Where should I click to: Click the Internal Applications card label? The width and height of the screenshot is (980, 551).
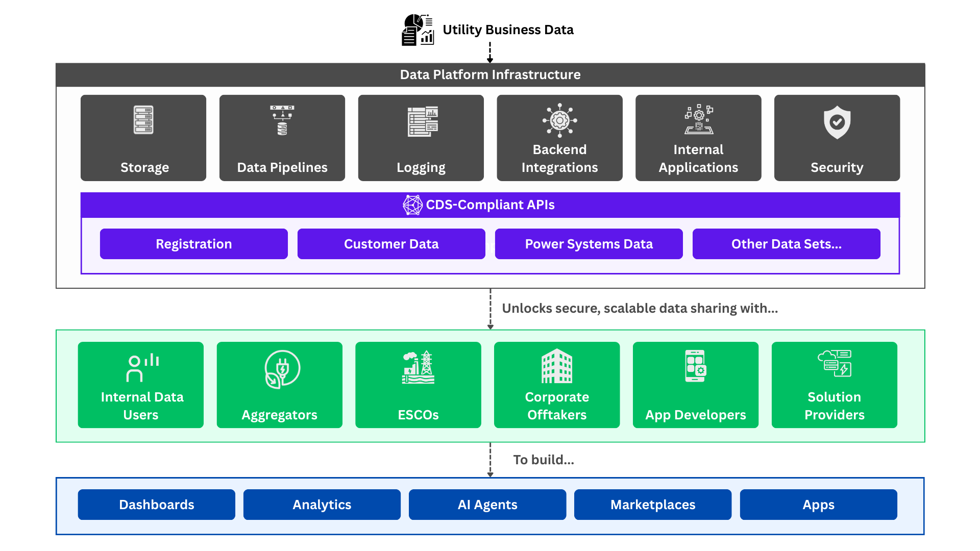[x=698, y=159]
